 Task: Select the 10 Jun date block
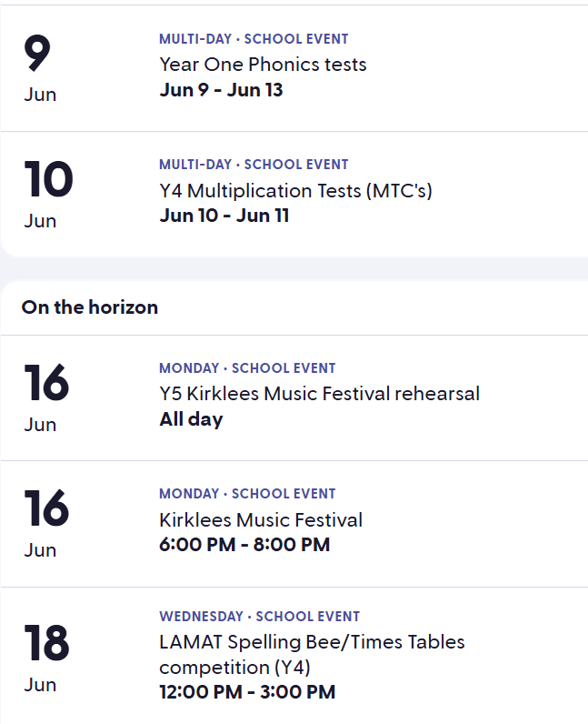point(47,194)
